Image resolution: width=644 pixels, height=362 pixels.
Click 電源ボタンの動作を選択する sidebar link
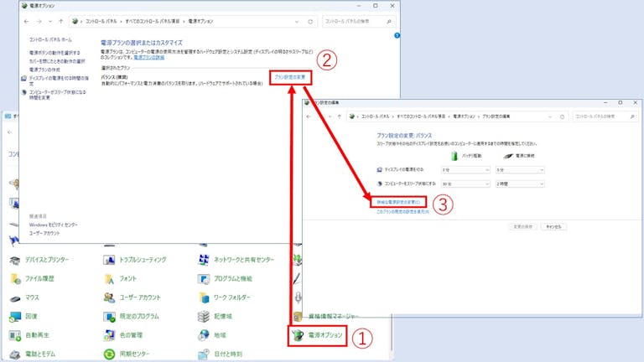tap(55, 53)
